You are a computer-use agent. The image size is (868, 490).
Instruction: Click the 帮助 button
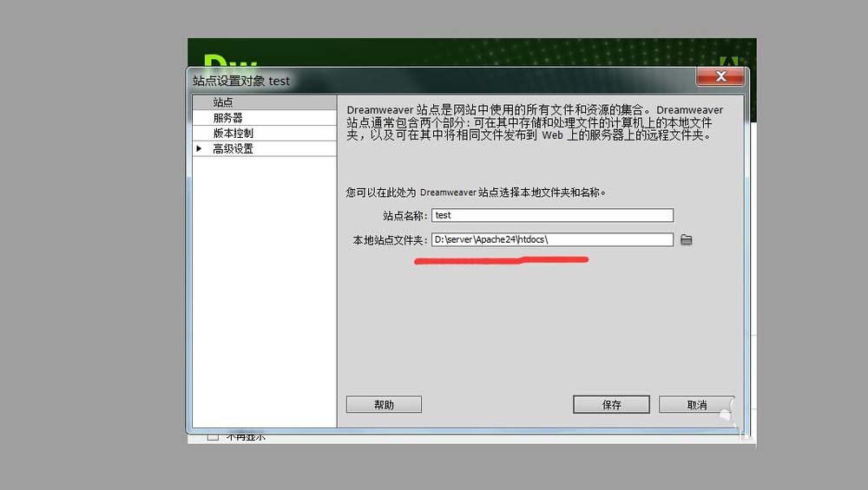384,404
